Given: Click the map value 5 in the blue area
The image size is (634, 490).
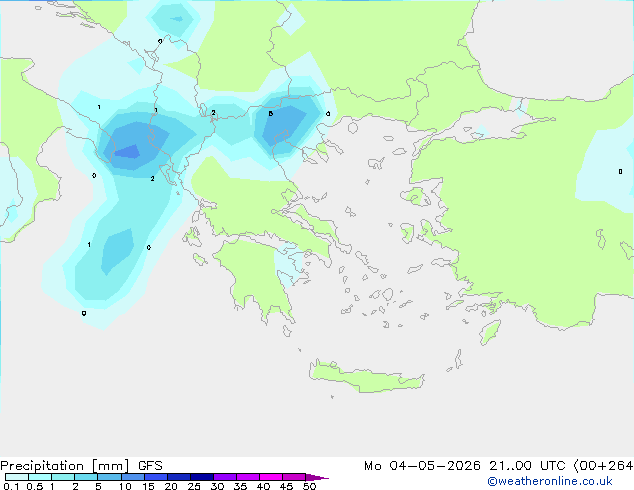Looking at the screenshot, I should click(271, 114).
